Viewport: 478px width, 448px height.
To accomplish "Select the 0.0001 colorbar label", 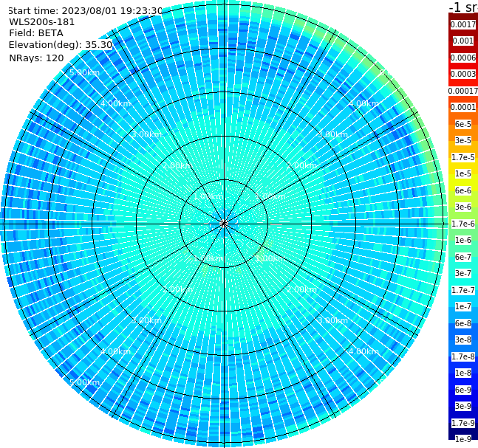I will click(x=463, y=107).
